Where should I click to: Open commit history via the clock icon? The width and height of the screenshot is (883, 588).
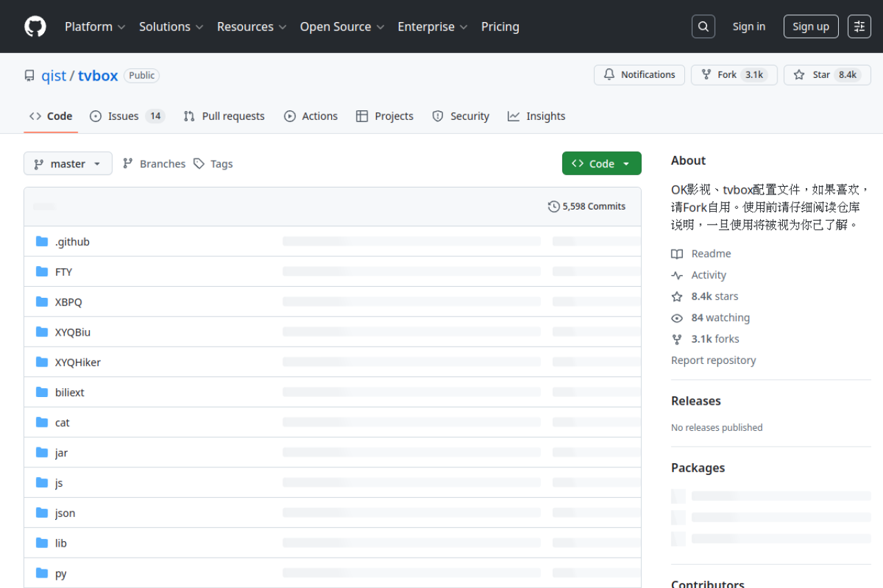click(553, 205)
